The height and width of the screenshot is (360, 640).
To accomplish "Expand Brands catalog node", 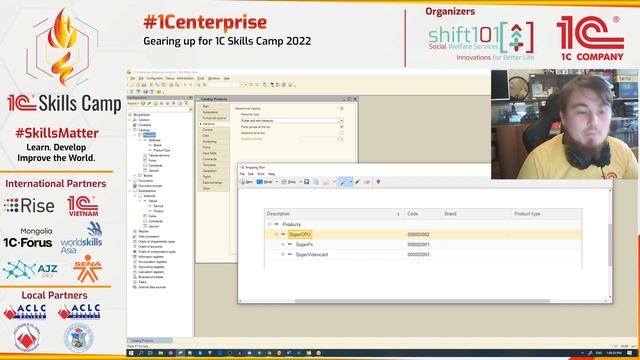I will tap(135, 176).
